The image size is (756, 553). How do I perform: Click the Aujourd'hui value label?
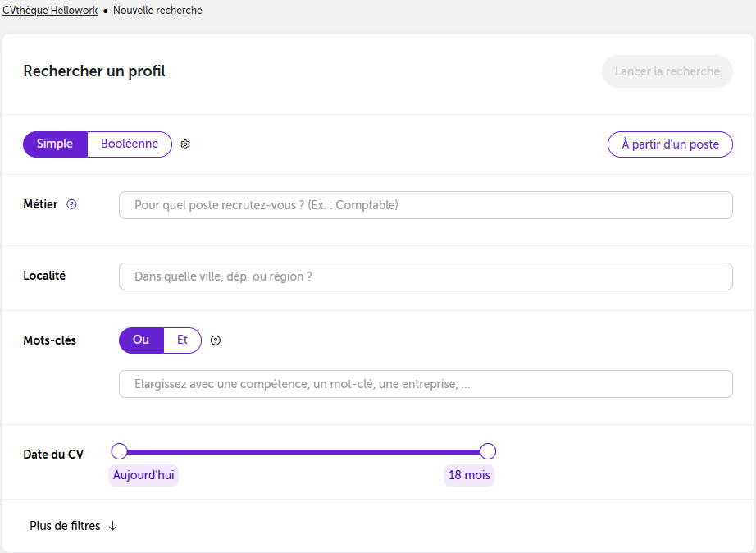point(143,475)
